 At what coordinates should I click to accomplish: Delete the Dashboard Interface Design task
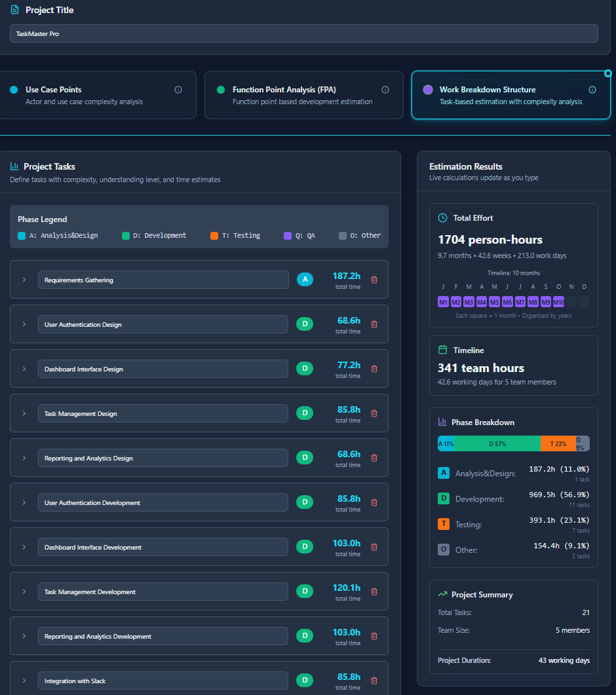click(x=374, y=369)
